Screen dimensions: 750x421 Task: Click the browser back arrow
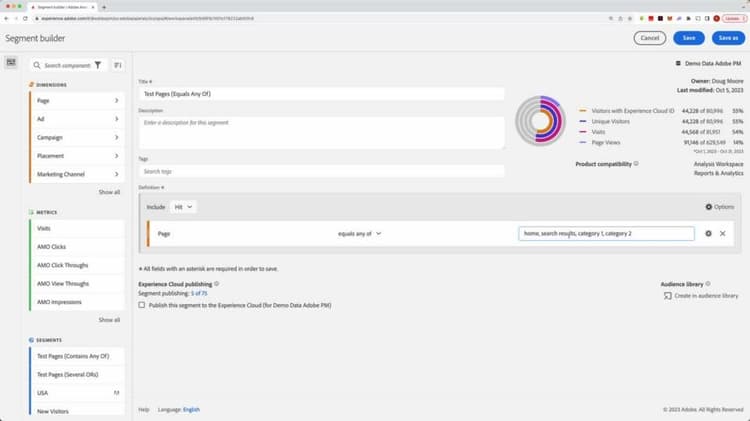pyautogui.click(x=6, y=18)
